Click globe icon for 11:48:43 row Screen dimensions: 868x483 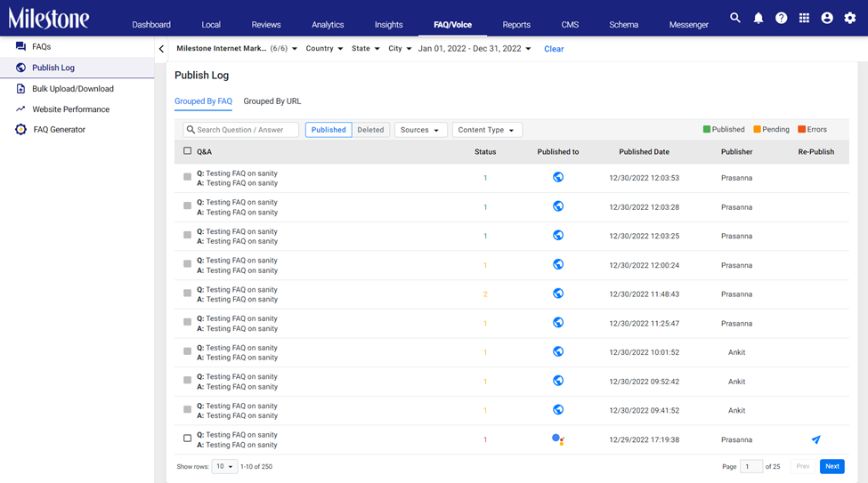tap(558, 294)
